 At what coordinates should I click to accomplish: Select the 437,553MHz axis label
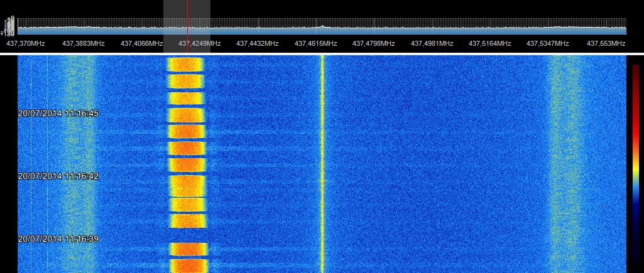[606, 44]
